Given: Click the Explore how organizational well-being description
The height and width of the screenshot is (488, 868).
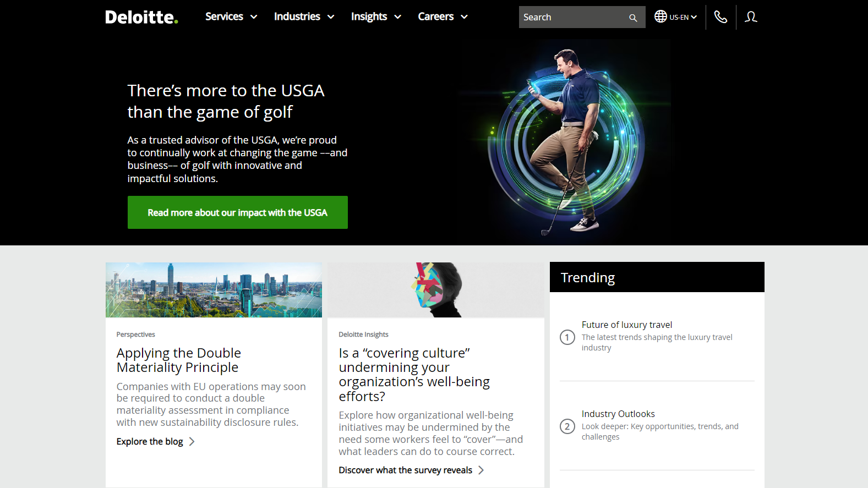Looking at the screenshot, I should [x=431, y=433].
